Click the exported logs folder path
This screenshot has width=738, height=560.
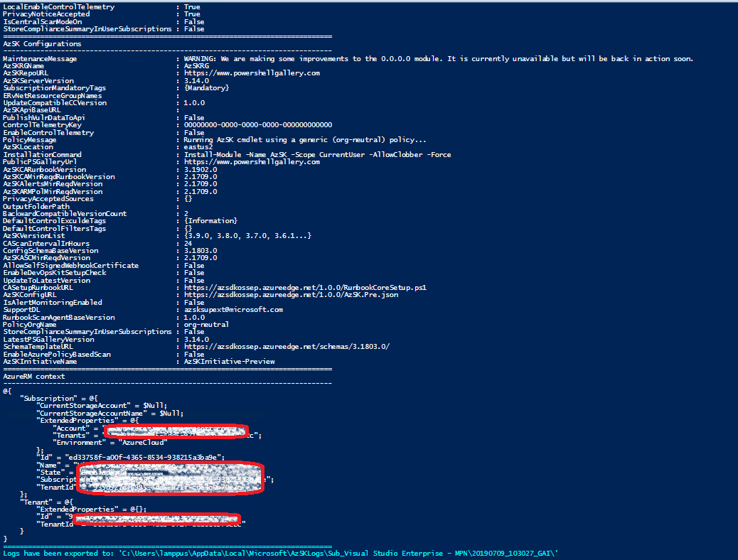click(x=338, y=553)
